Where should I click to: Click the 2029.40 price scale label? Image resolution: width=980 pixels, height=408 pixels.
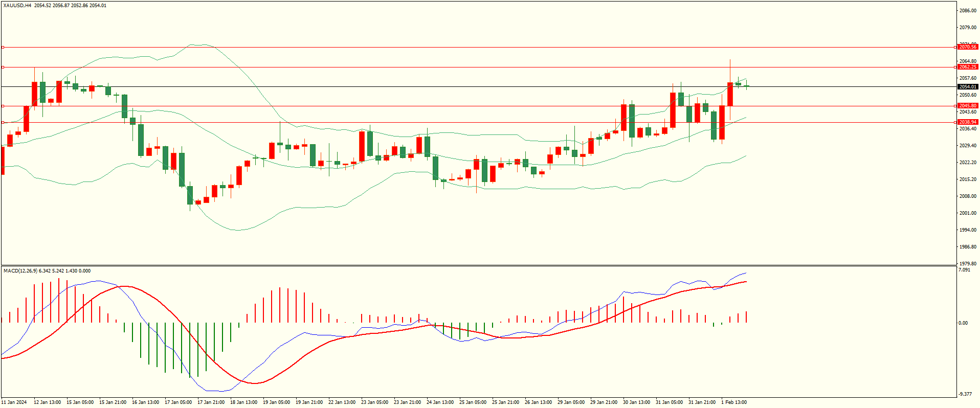(968, 146)
